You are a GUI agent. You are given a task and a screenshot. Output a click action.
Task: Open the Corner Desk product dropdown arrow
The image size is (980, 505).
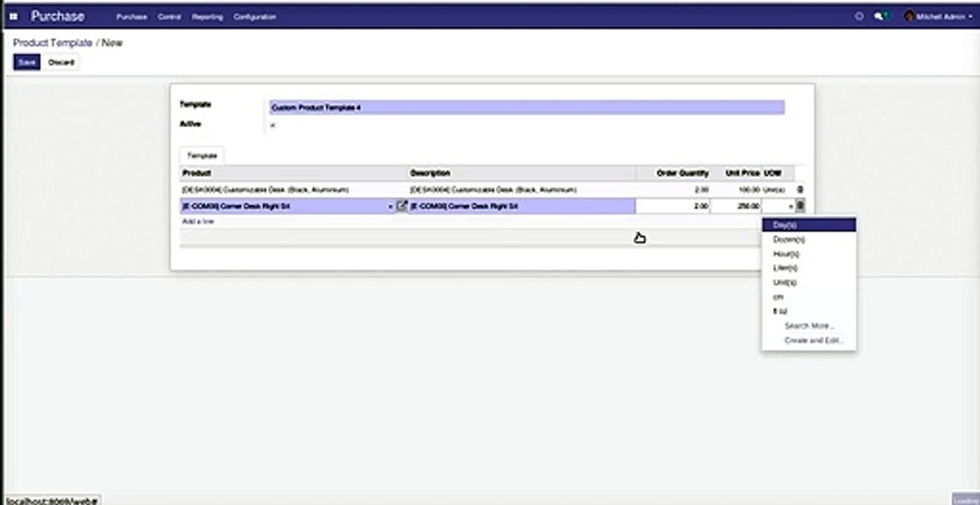[390, 207]
